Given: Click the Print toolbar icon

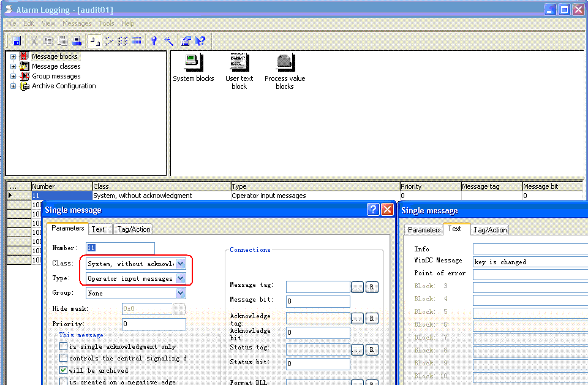Looking at the screenshot, I should (x=77, y=41).
